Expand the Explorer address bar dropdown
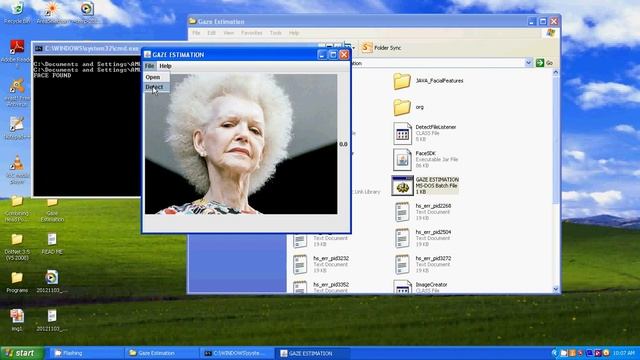This screenshot has width=640, height=360. coord(528,63)
